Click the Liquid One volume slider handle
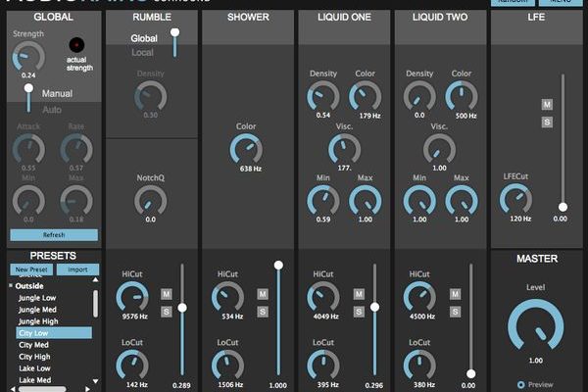 374,307
